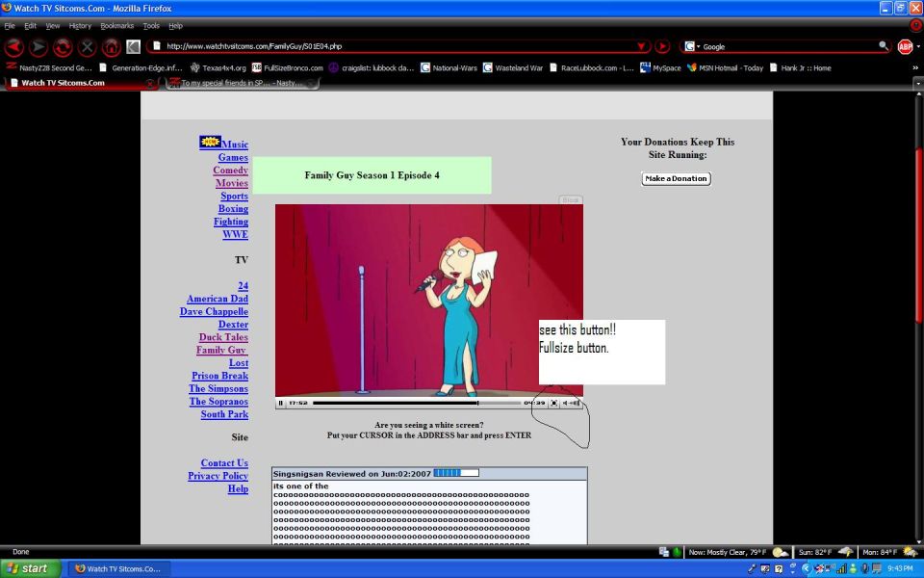The width and height of the screenshot is (924, 578).
Task: Open the Bookmarks menu
Action: coord(117,26)
